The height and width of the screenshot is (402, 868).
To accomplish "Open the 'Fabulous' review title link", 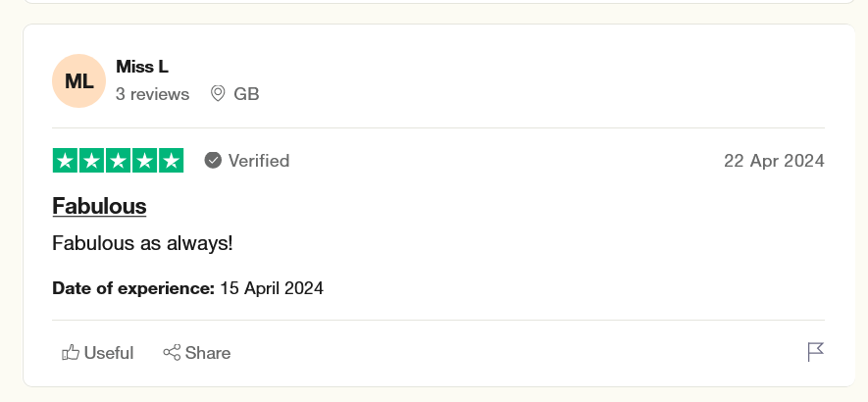I will click(x=99, y=206).
